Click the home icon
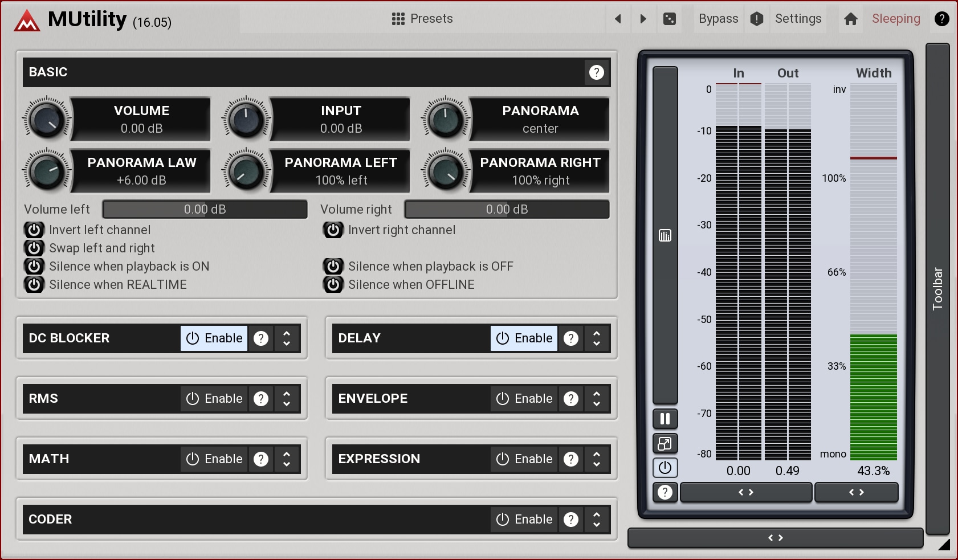The width and height of the screenshot is (958, 560). [851, 19]
